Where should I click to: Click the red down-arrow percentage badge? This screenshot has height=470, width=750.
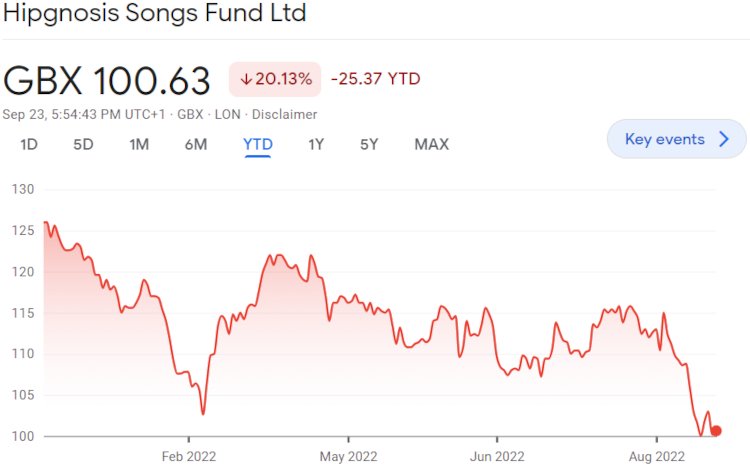point(275,79)
